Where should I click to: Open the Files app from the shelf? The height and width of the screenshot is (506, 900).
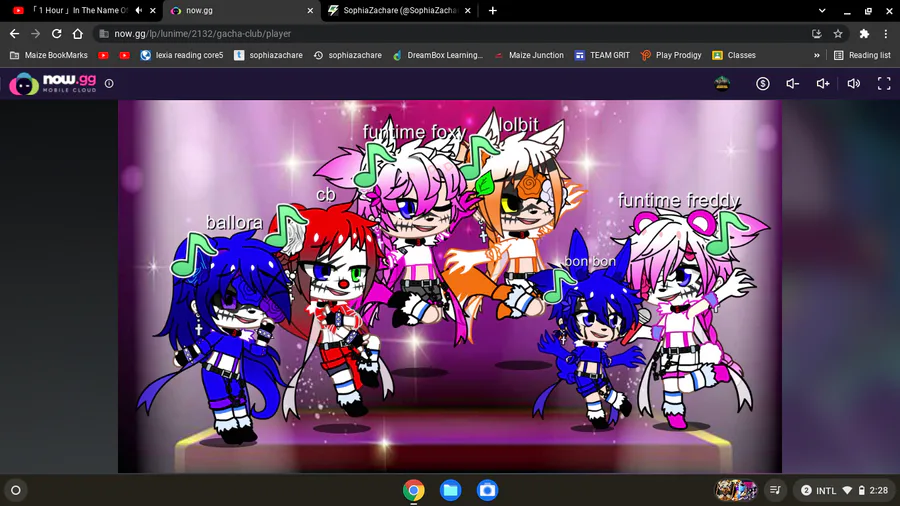(451, 490)
